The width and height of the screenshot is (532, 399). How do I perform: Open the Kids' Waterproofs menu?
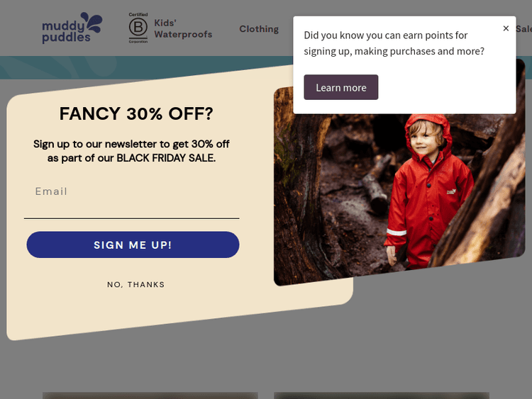pos(183,29)
